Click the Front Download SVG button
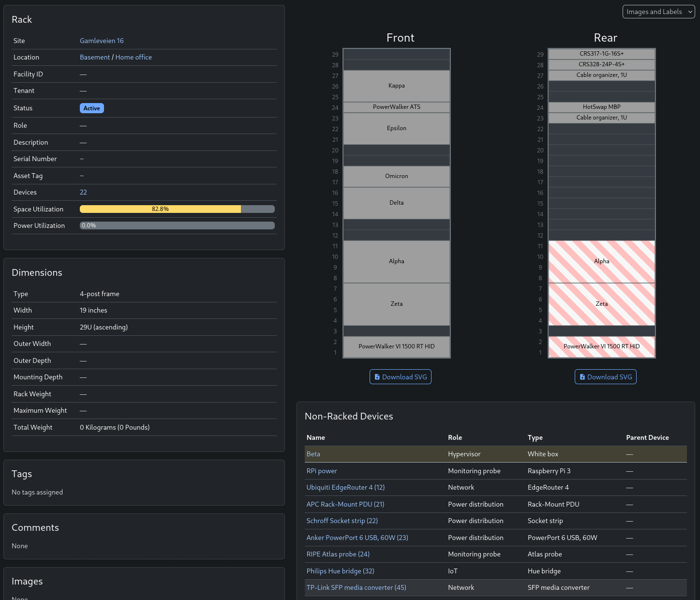 400,377
